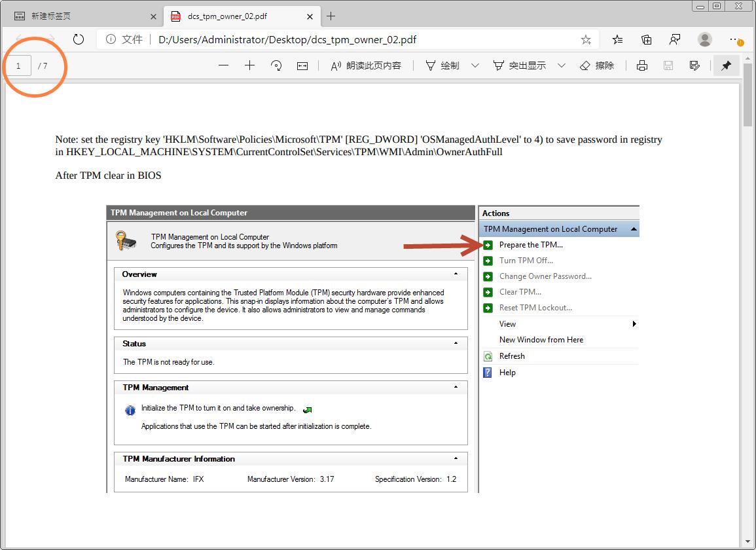The width and height of the screenshot is (756, 550).
Task: Click the 朗读此页内容 read aloud button
Action: click(x=366, y=65)
